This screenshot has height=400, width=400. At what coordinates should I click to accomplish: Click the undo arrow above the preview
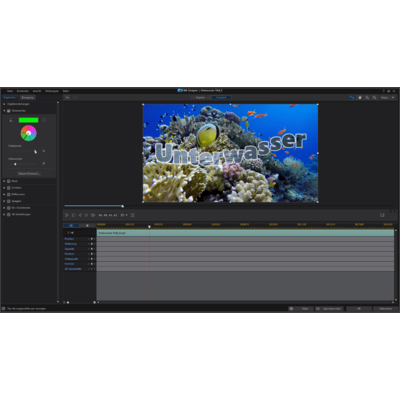[x=68, y=98]
